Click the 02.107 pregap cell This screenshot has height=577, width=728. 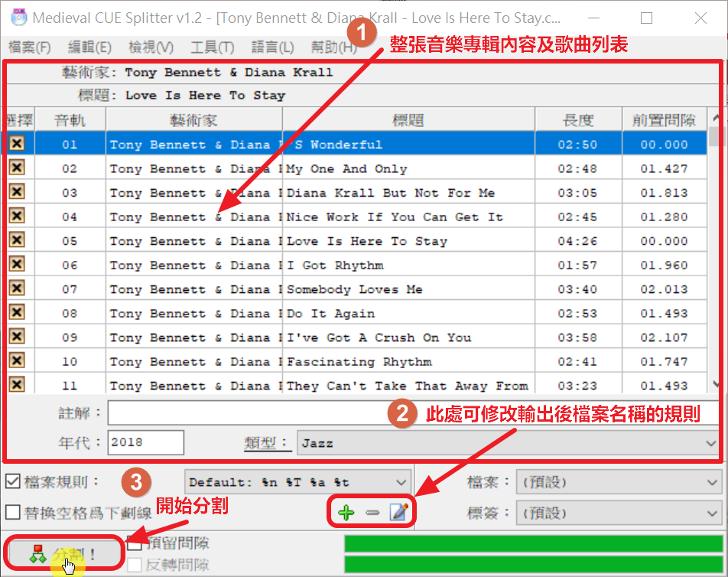pyautogui.click(x=665, y=337)
